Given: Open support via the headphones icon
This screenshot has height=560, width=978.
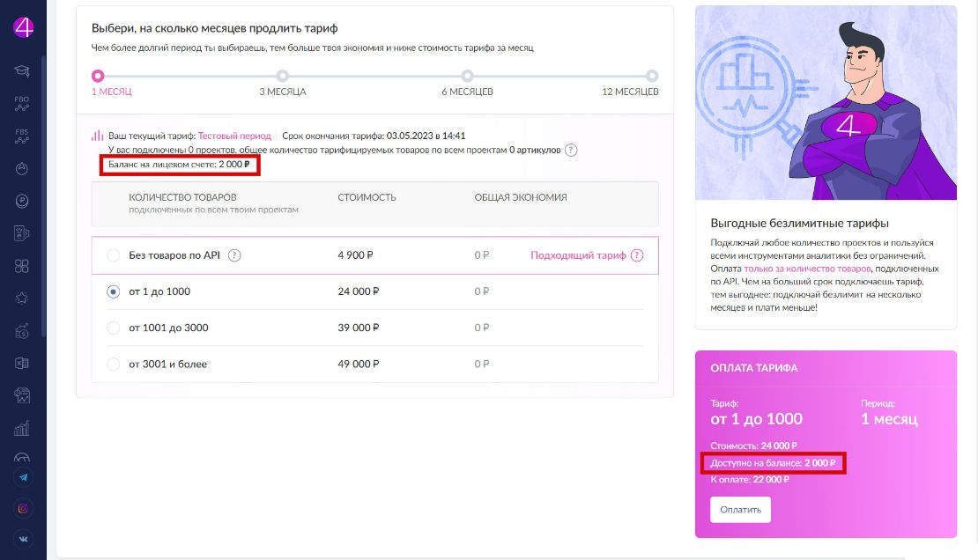Looking at the screenshot, I should point(24,458).
